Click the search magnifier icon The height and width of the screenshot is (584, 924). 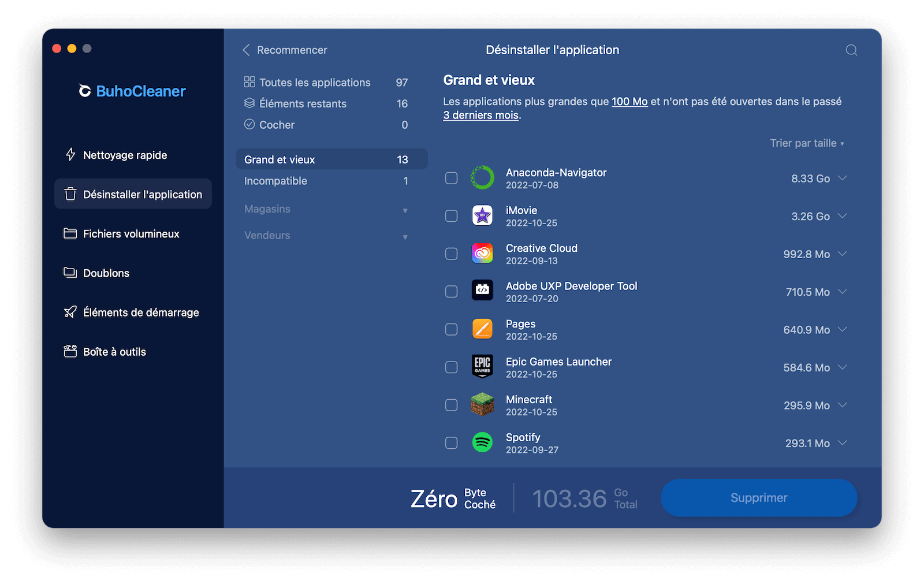[x=851, y=50]
